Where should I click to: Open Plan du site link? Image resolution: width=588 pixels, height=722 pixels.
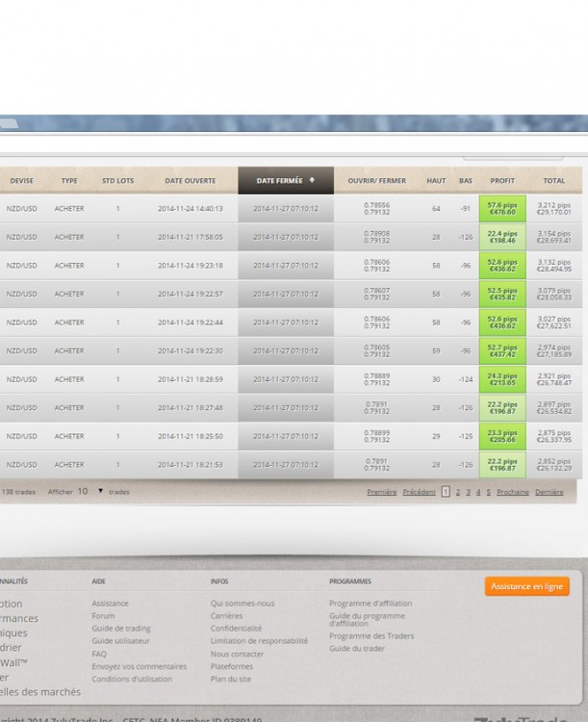[231, 679]
